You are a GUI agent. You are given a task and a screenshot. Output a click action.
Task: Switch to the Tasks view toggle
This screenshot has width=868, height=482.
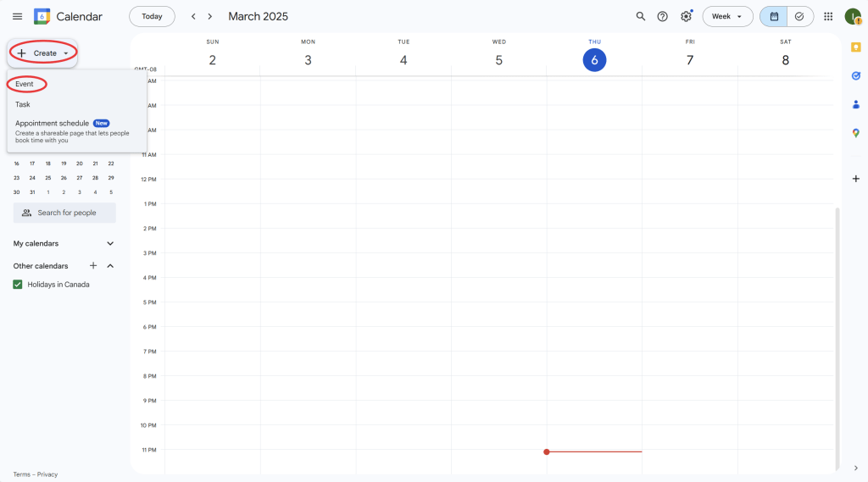coord(799,16)
